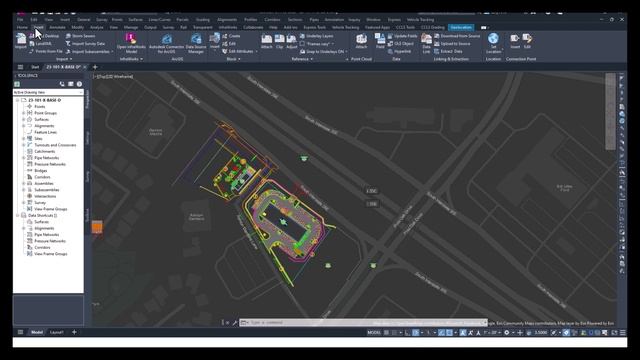This screenshot has height=360, width=640.
Task: Switch to the Layout1 tab
Action: (x=56, y=332)
